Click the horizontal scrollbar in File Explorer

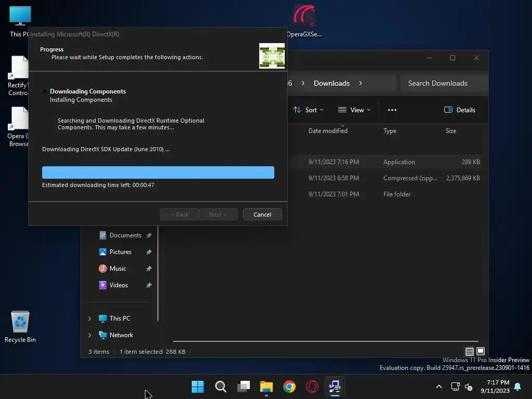[x=325, y=341]
